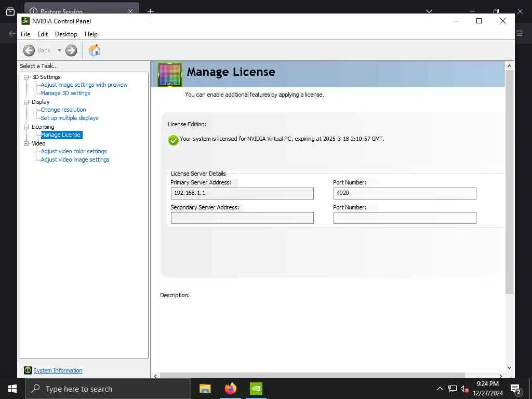The width and height of the screenshot is (532, 399).
Task: Collapse the Display tree node
Action: [26, 102]
